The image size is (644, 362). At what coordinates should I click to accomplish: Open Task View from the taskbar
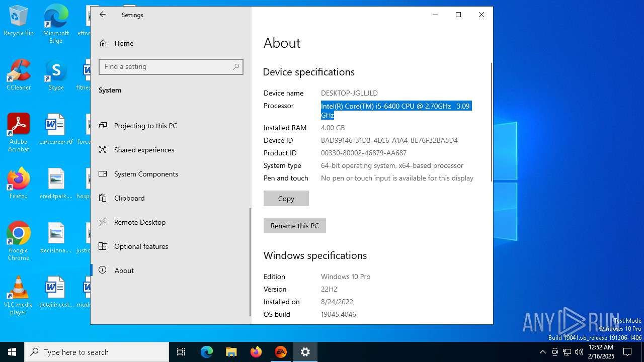tap(181, 352)
